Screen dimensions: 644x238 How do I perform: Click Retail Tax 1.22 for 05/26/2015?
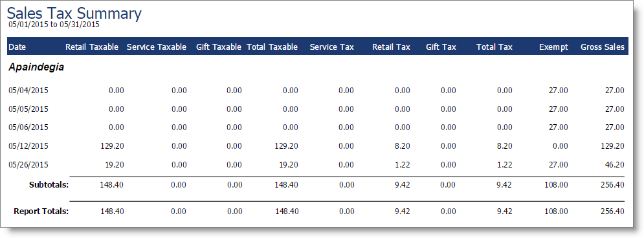click(x=403, y=165)
